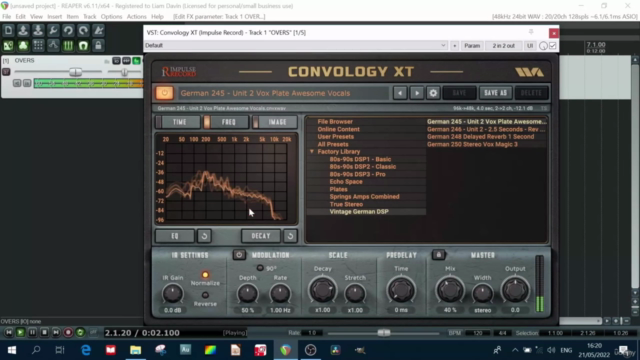Select Online Content in preset tree
The height and width of the screenshot is (360, 640).
pyautogui.click(x=338, y=129)
